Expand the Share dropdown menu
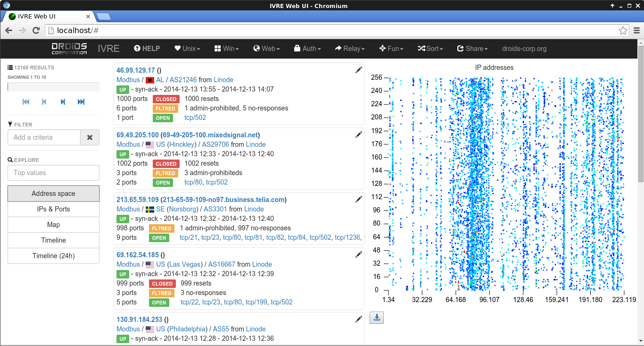 [x=472, y=49]
